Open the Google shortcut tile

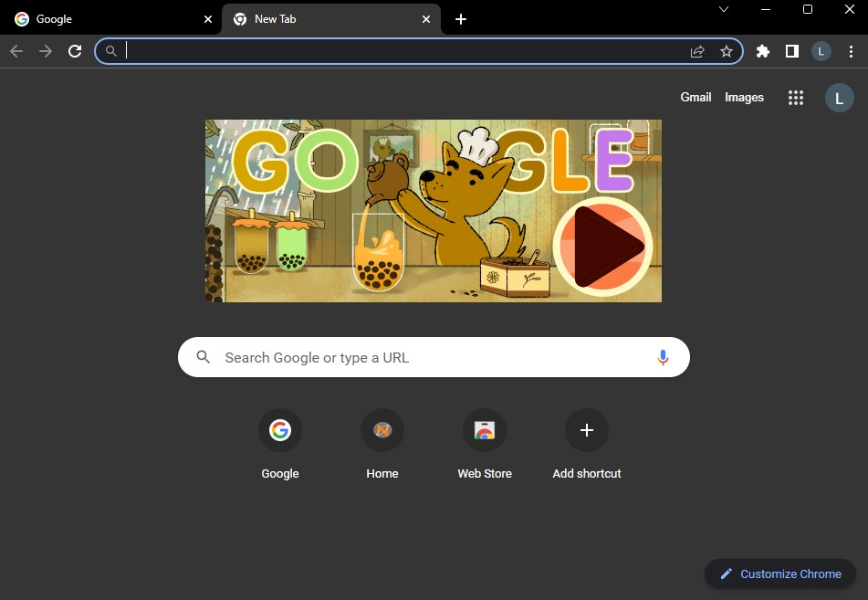280,445
